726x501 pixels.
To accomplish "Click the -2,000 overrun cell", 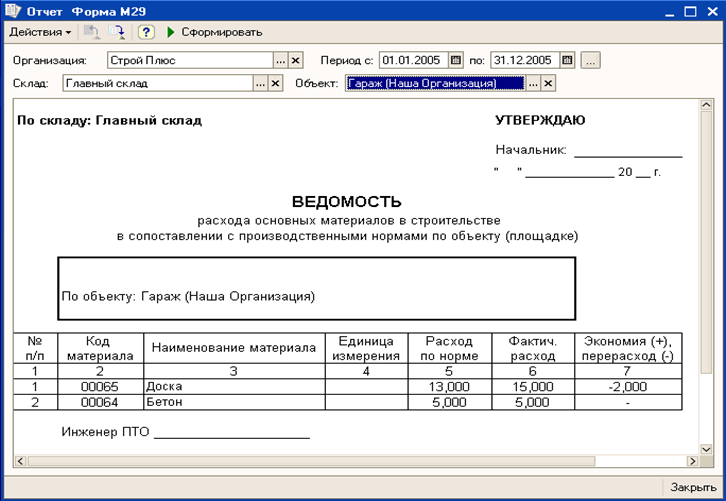I will (628, 387).
